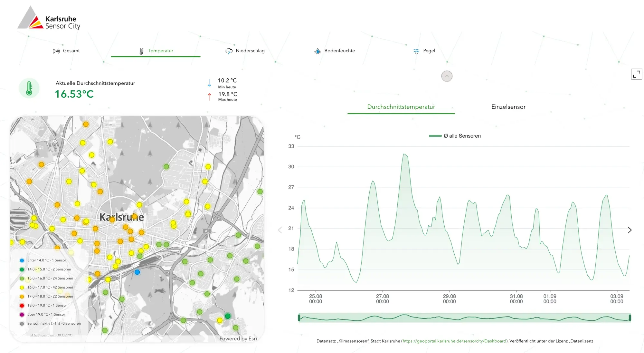The image size is (644, 353).
Task: Click the Niederschlag rain cloud icon
Action: click(x=229, y=51)
